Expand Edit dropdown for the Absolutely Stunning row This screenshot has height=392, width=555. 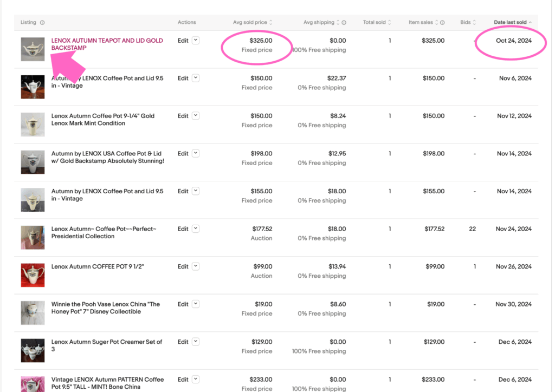(195, 153)
